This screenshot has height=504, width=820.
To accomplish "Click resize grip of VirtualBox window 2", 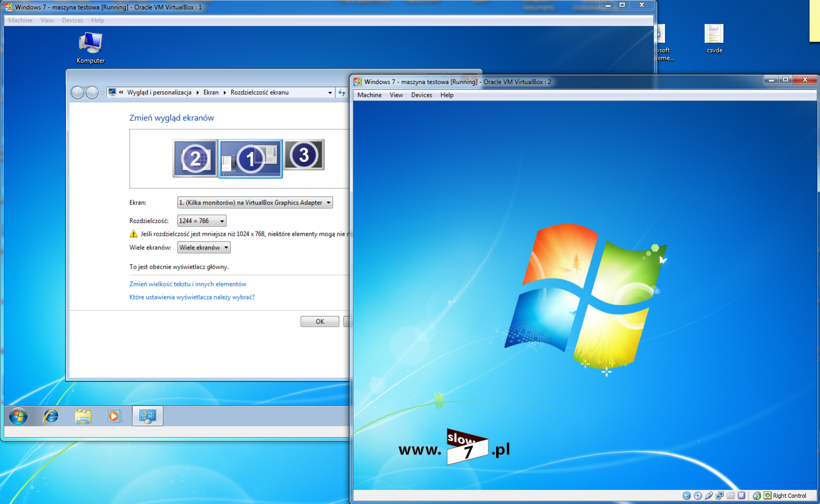I will (813, 499).
